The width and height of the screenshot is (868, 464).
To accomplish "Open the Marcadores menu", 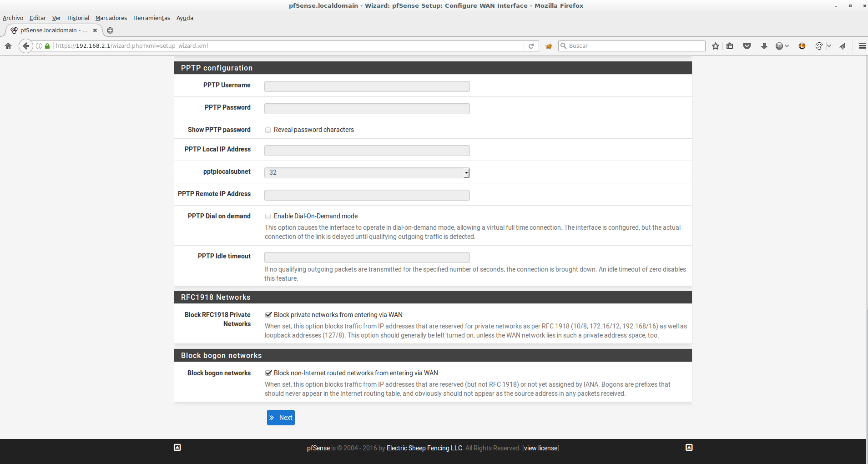I will [111, 18].
